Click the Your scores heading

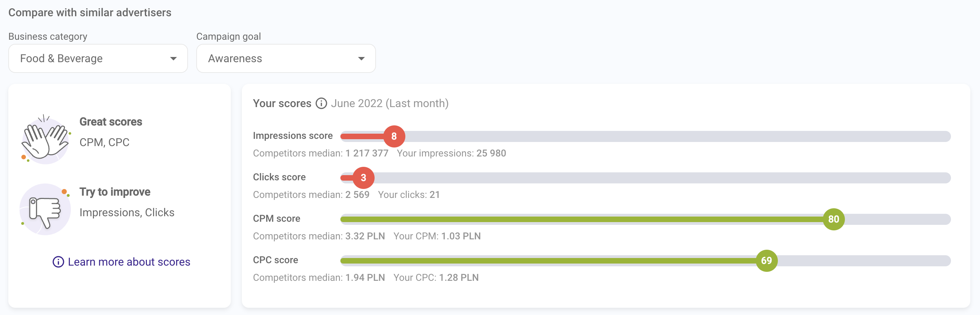(x=282, y=104)
